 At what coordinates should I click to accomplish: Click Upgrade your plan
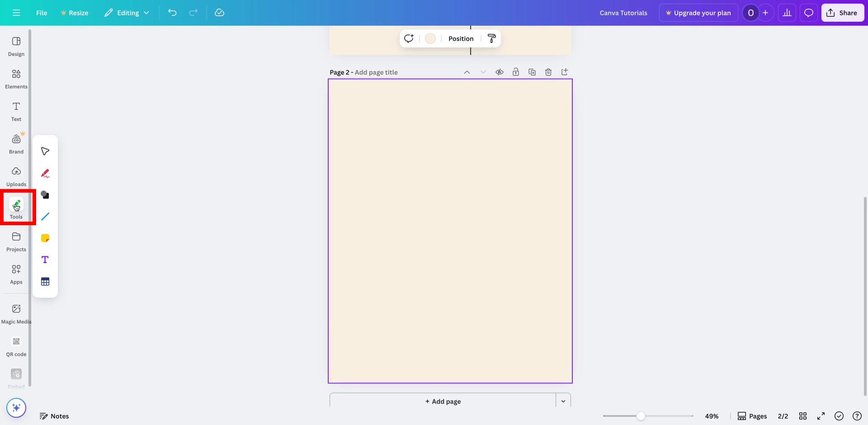point(698,13)
